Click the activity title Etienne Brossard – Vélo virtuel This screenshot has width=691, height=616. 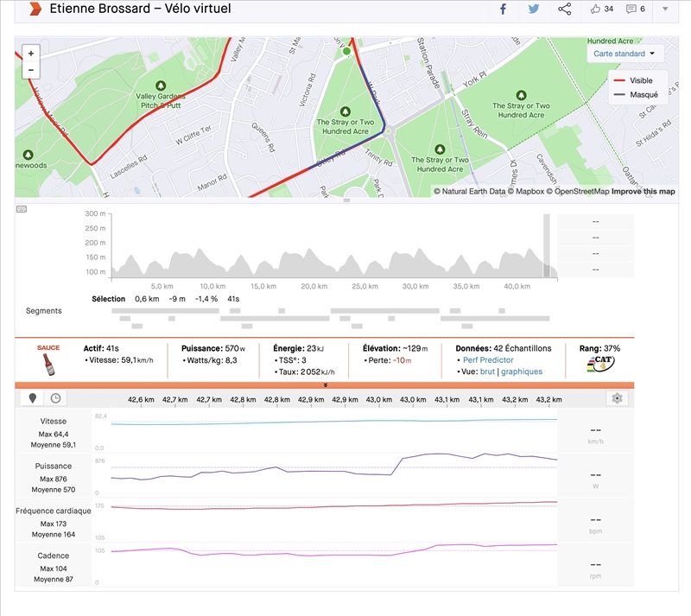click(x=140, y=9)
